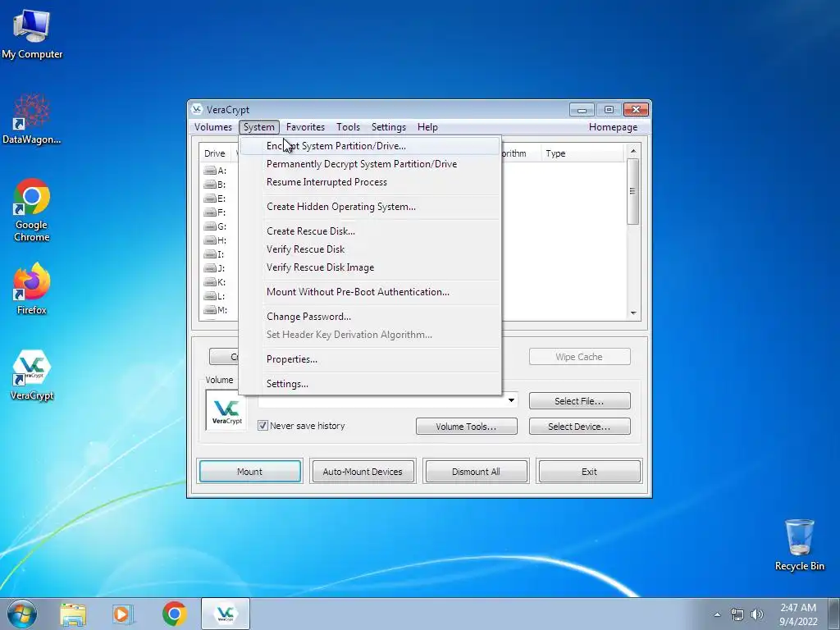
Task: Select drive B: in the list
Action: coord(216,185)
